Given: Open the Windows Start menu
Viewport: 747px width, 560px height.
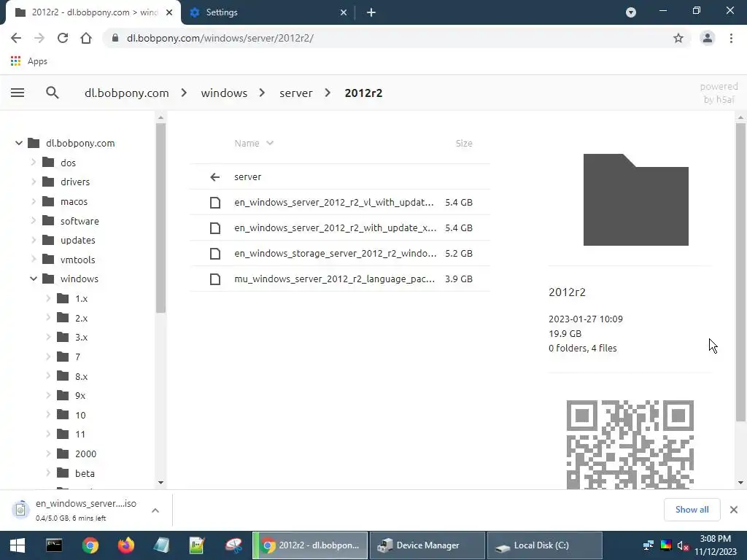Looking at the screenshot, I should 18,545.
